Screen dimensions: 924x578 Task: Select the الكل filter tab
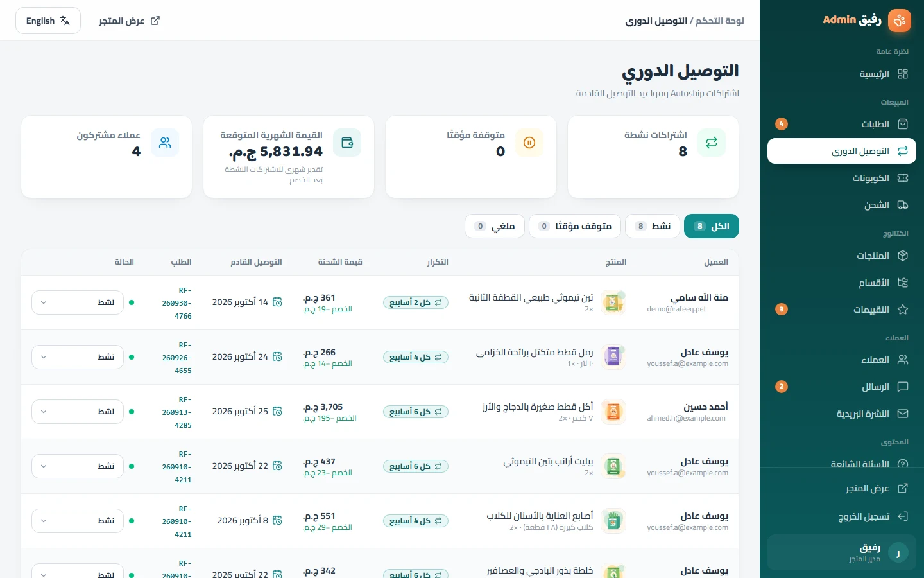point(712,226)
